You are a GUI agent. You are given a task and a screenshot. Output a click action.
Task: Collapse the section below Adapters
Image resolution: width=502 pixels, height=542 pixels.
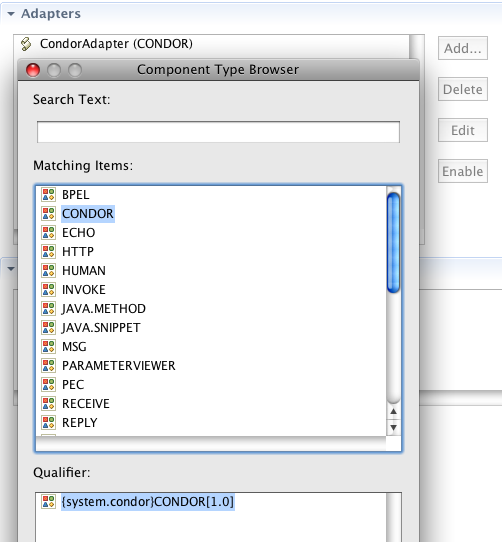[x=11, y=269]
